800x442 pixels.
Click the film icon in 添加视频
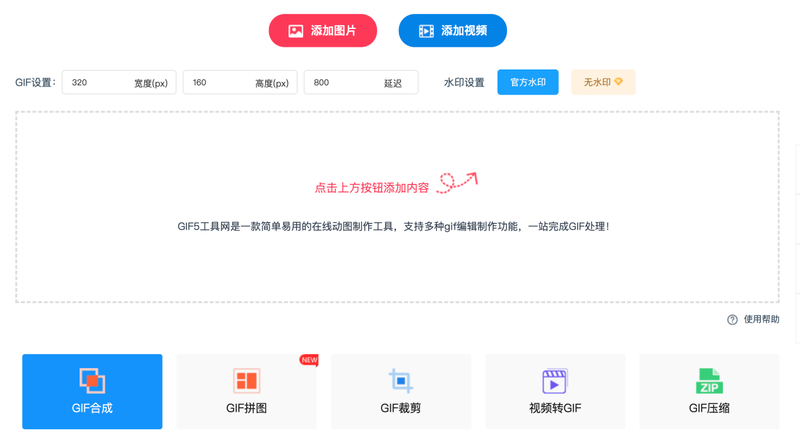click(x=426, y=31)
